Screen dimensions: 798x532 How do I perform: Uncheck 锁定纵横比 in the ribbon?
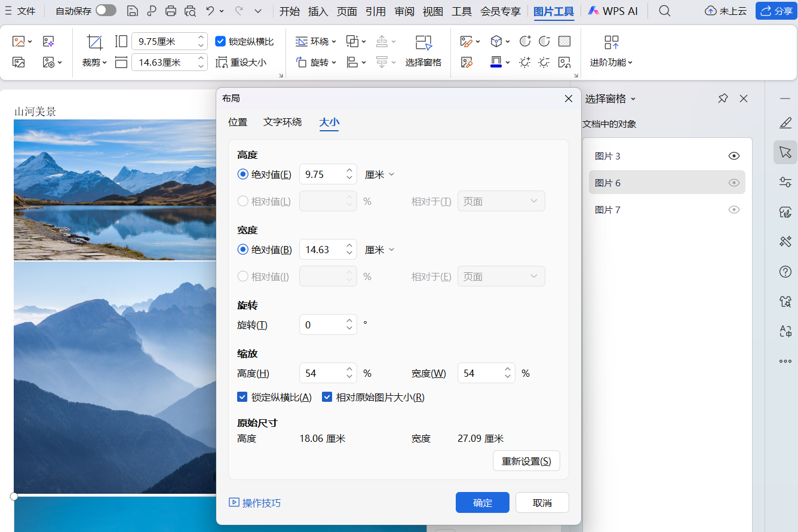(220, 41)
